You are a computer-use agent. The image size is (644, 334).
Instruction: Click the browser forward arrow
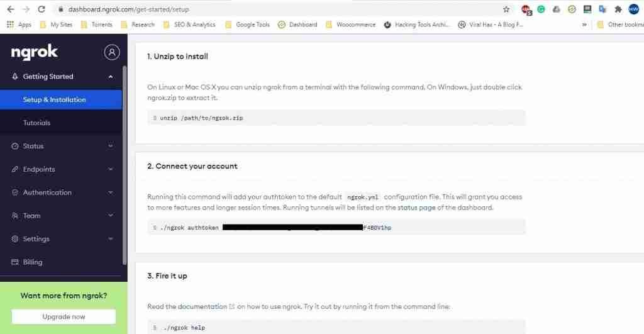click(26, 9)
